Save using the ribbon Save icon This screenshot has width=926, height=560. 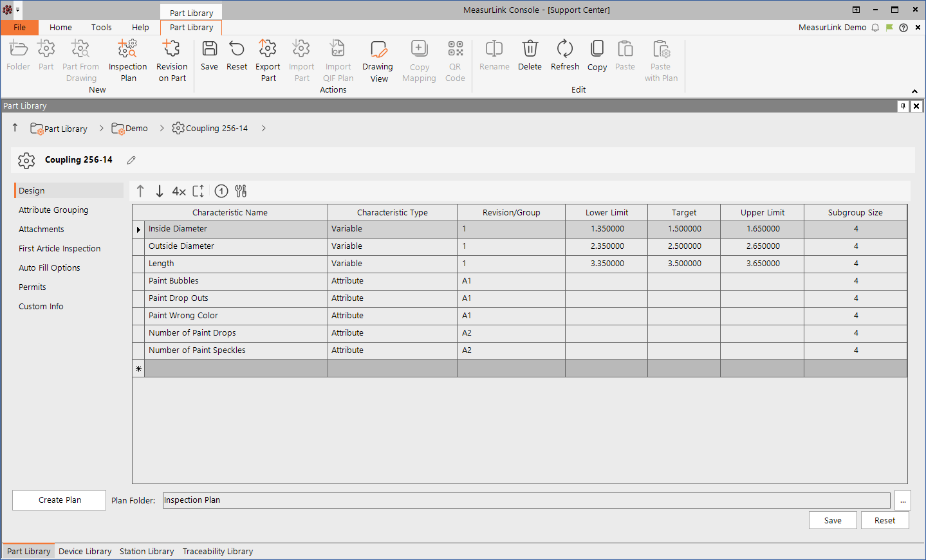click(x=209, y=49)
